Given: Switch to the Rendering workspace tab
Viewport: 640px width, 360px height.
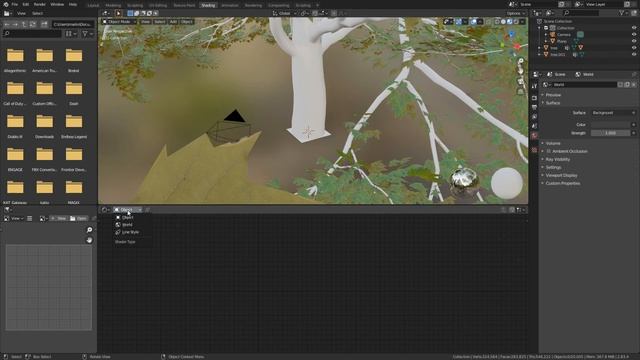Looking at the screenshot, I should coord(253,5).
